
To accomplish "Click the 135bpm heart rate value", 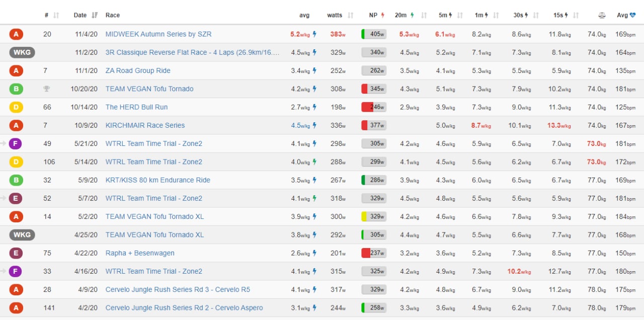I will pos(625,70).
